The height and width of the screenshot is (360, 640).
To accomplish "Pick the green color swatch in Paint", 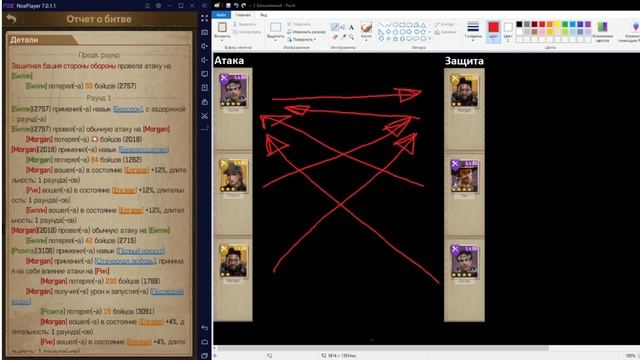I will click(x=565, y=24).
